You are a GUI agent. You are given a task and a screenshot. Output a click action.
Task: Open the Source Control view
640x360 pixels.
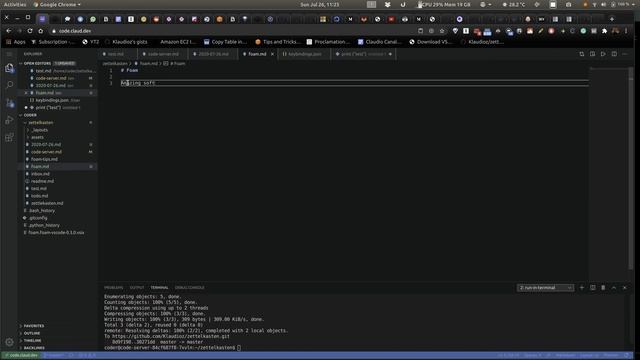(x=9, y=102)
